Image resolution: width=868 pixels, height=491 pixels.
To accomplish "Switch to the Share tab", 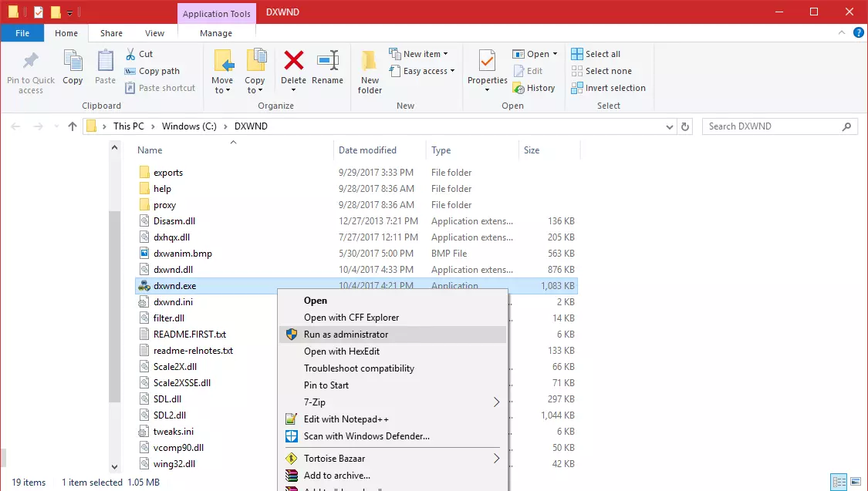I will (111, 33).
